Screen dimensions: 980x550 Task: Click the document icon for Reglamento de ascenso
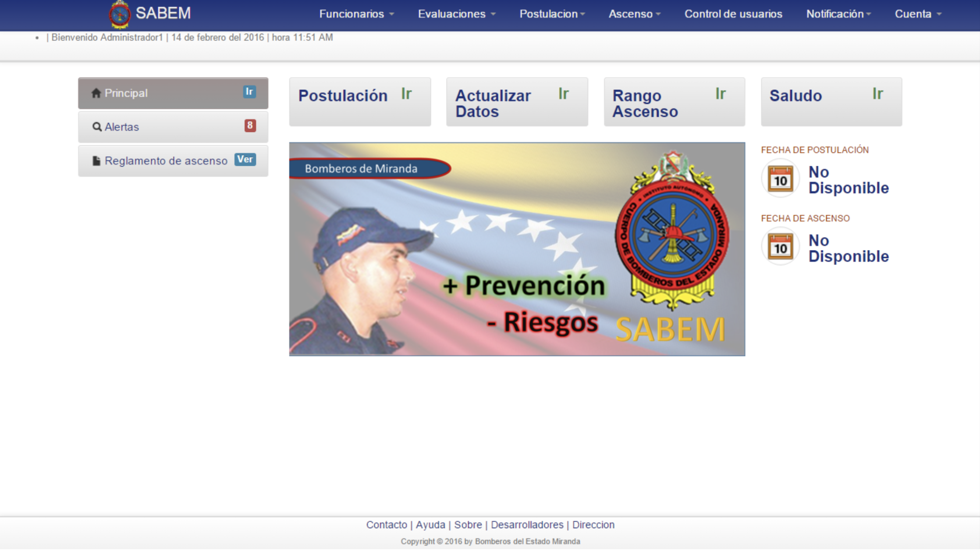[96, 161]
